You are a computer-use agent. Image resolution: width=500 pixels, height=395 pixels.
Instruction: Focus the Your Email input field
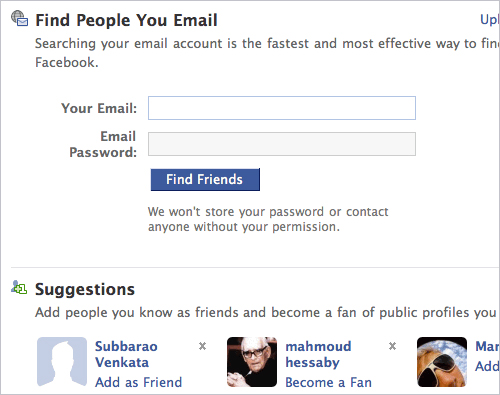pyautogui.click(x=282, y=108)
